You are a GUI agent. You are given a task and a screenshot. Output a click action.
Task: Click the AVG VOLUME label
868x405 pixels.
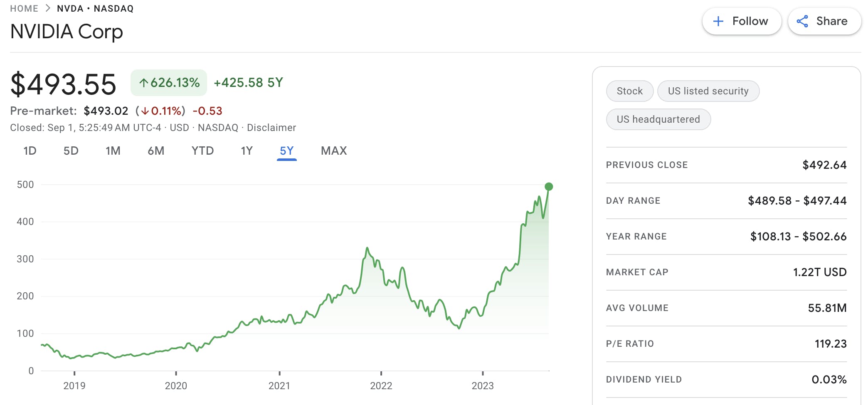point(637,308)
